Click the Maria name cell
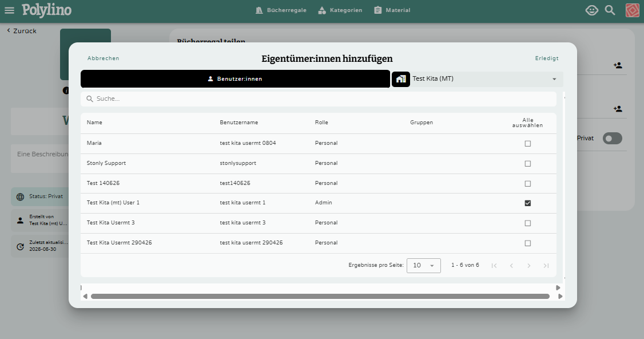 [x=94, y=143]
